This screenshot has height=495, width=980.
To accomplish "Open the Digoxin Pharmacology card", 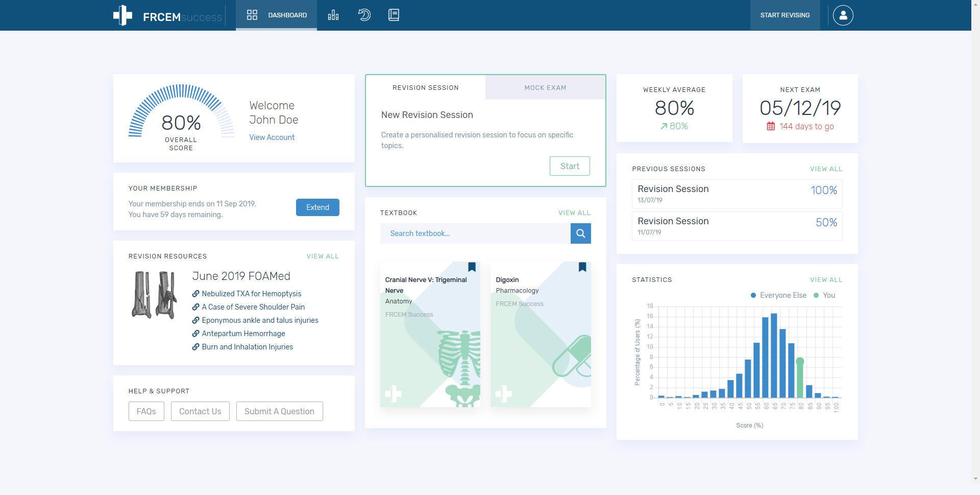I will coord(541,334).
